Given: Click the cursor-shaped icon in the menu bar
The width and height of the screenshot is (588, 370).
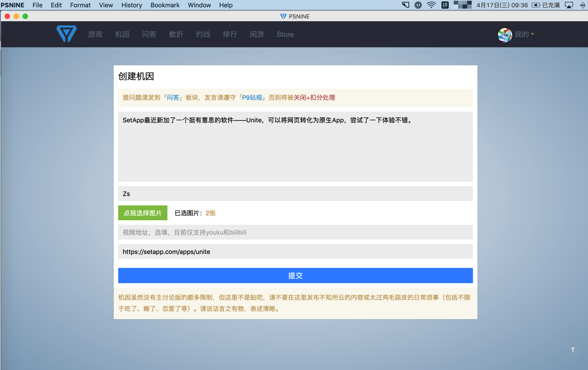Looking at the screenshot, I should point(405,5).
